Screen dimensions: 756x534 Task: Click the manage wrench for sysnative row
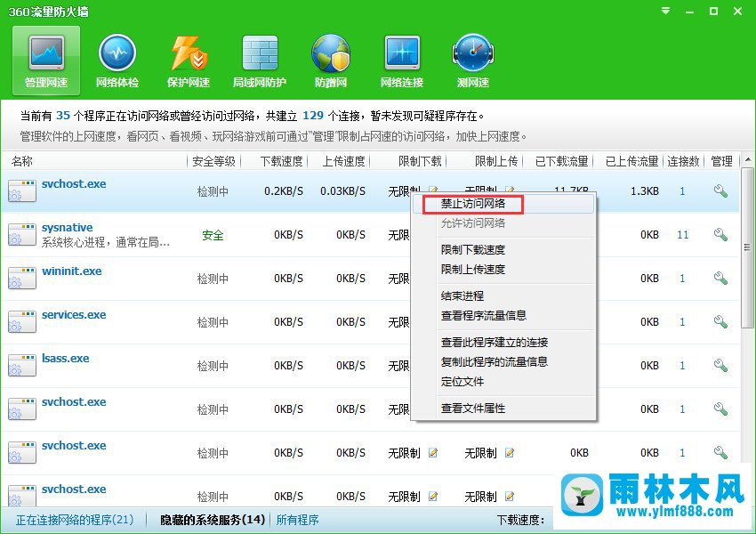coord(720,235)
